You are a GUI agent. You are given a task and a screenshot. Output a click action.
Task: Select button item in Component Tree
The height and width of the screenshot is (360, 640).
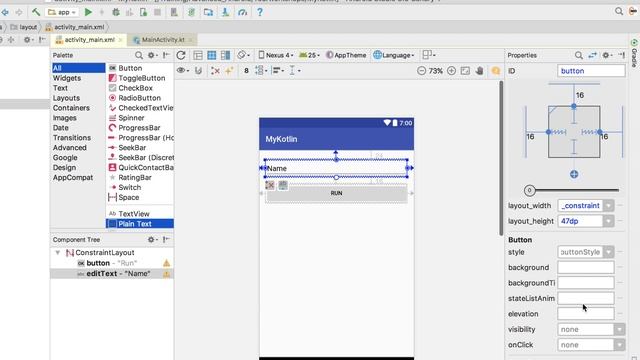pyautogui.click(x=112, y=263)
